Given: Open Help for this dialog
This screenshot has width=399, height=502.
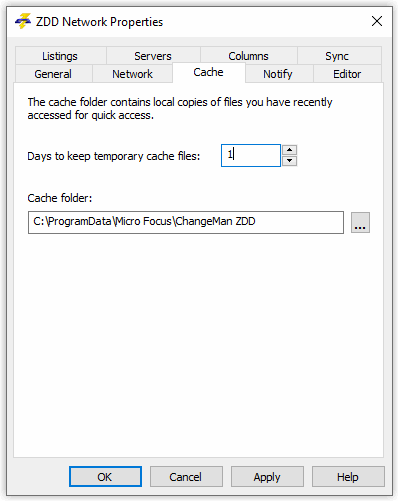Looking at the screenshot, I should tap(348, 477).
